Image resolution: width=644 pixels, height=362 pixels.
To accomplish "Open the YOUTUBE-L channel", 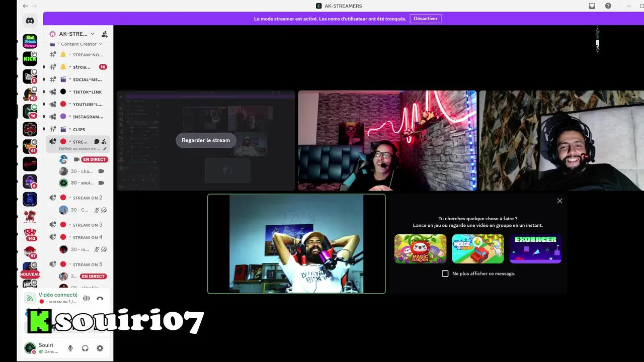I will point(78,104).
